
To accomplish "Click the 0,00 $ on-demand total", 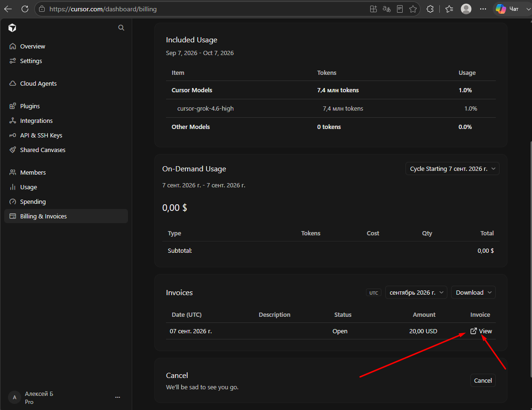I will coord(175,208).
